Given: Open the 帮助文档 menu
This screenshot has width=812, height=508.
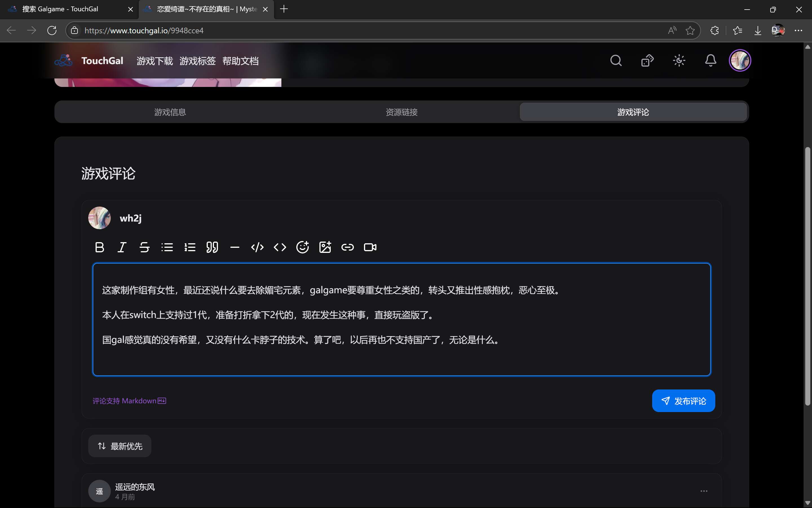Looking at the screenshot, I should 240,61.
